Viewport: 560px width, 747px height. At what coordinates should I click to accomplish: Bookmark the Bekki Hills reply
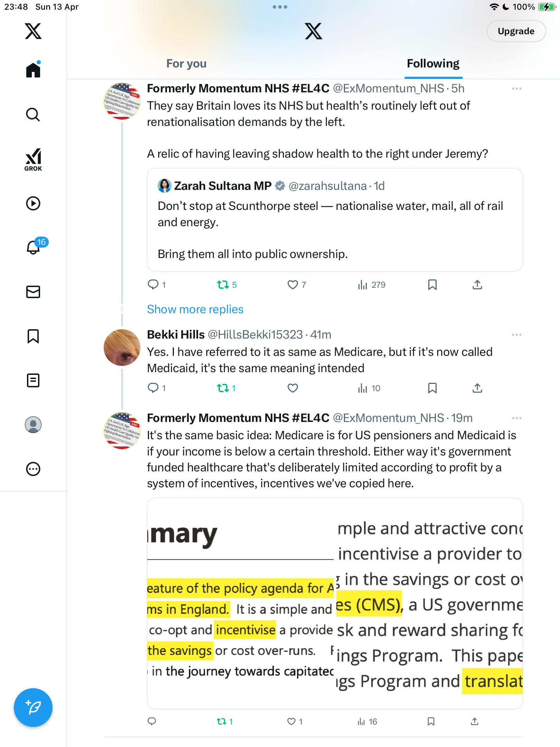[x=432, y=388]
